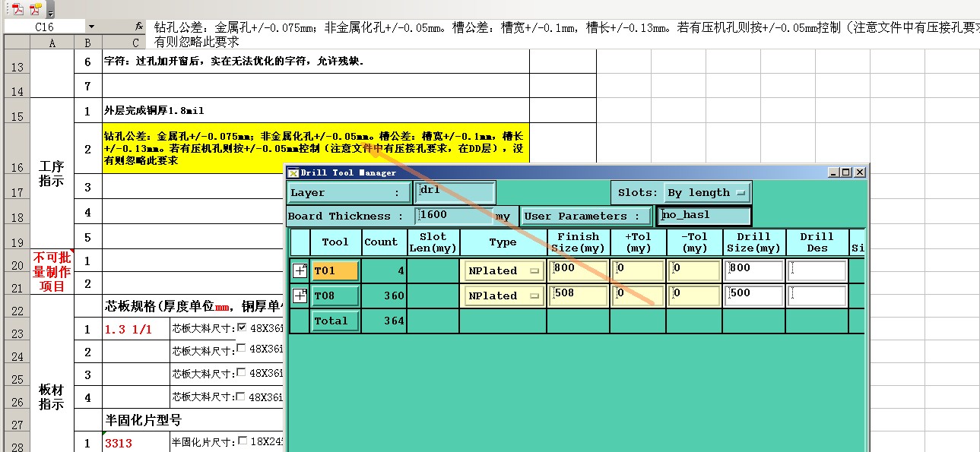Click the Drill Tool Manager title bar icon
980x452 pixels.
pyautogui.click(x=293, y=172)
